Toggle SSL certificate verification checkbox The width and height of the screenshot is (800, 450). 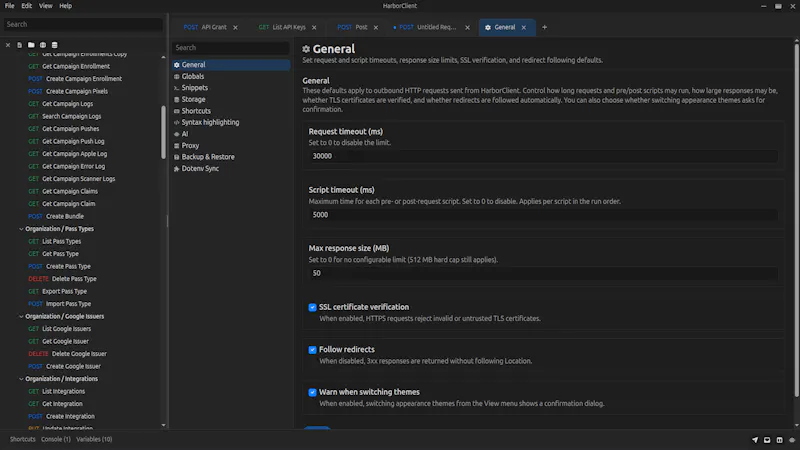pyautogui.click(x=312, y=307)
